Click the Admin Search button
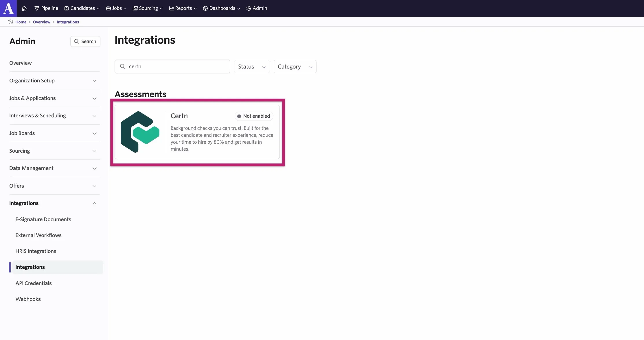Image resolution: width=644 pixels, height=340 pixels. point(85,41)
